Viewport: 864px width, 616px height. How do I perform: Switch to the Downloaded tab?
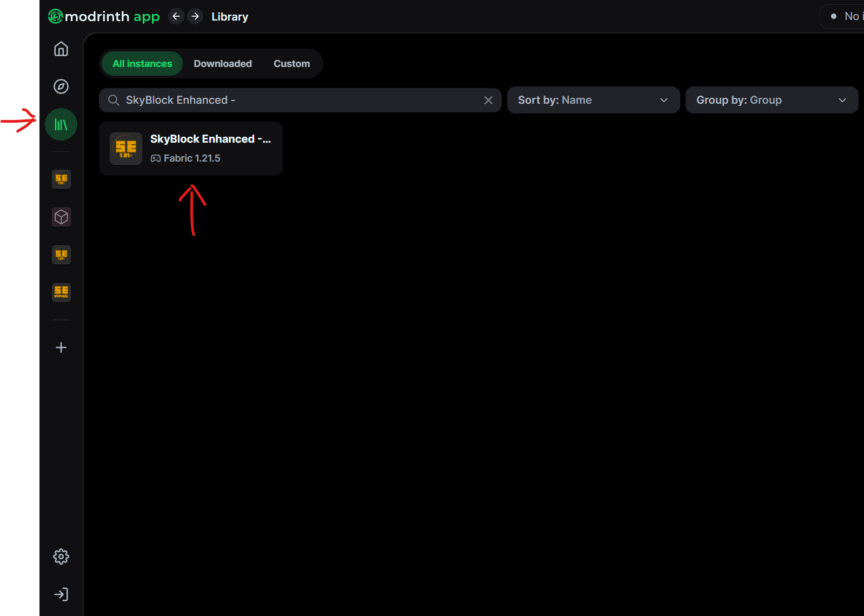coord(223,64)
